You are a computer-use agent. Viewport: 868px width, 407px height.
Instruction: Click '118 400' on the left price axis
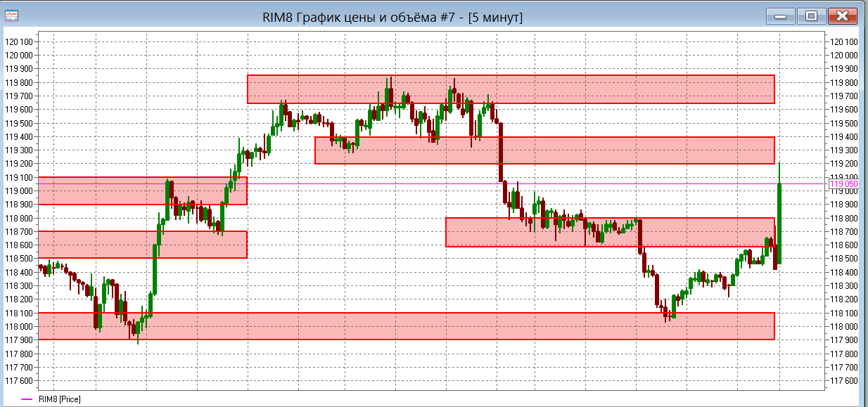[x=20, y=272]
